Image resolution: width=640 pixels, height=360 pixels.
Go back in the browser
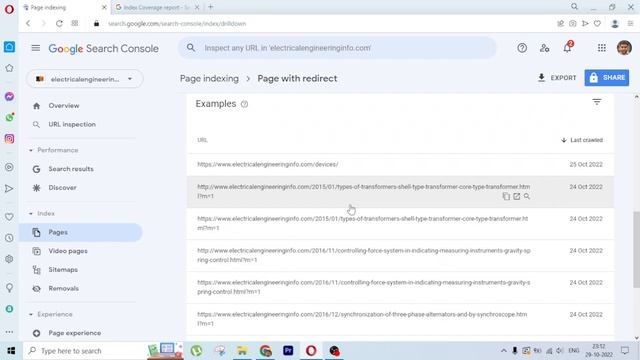point(28,24)
